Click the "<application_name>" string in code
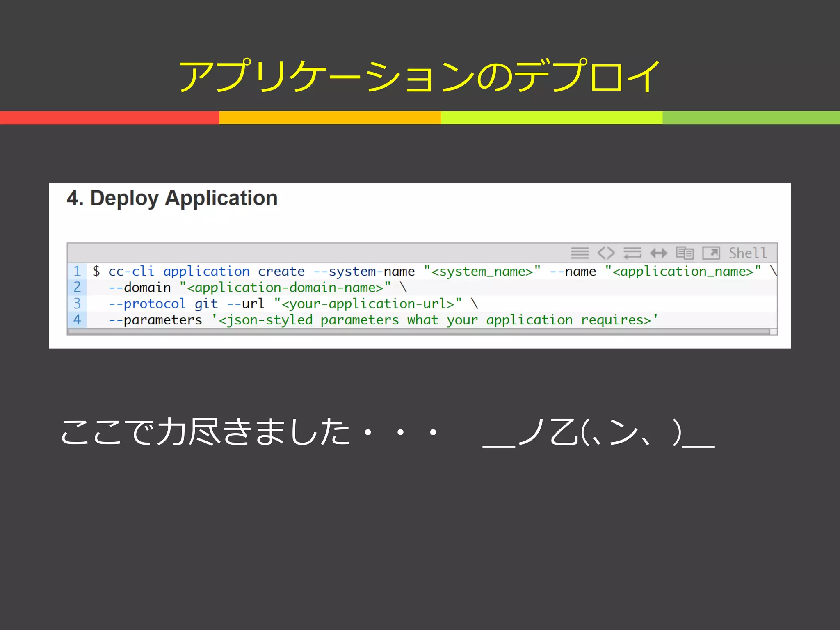Screen dimensions: 840x630 (x=683, y=272)
